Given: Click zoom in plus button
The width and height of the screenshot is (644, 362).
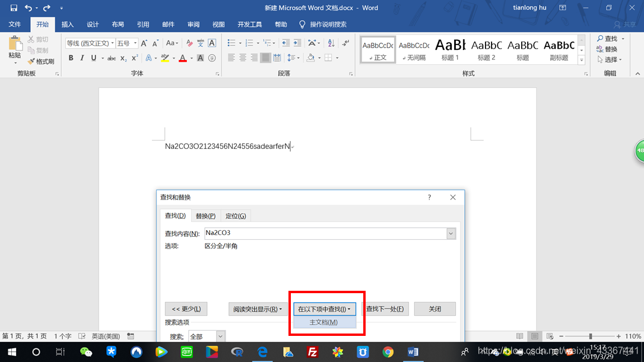Looking at the screenshot, I should click(618, 336).
